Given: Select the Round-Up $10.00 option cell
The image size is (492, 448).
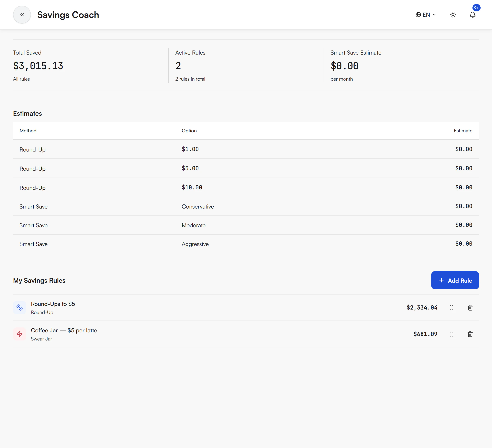Looking at the screenshot, I should [192, 187].
